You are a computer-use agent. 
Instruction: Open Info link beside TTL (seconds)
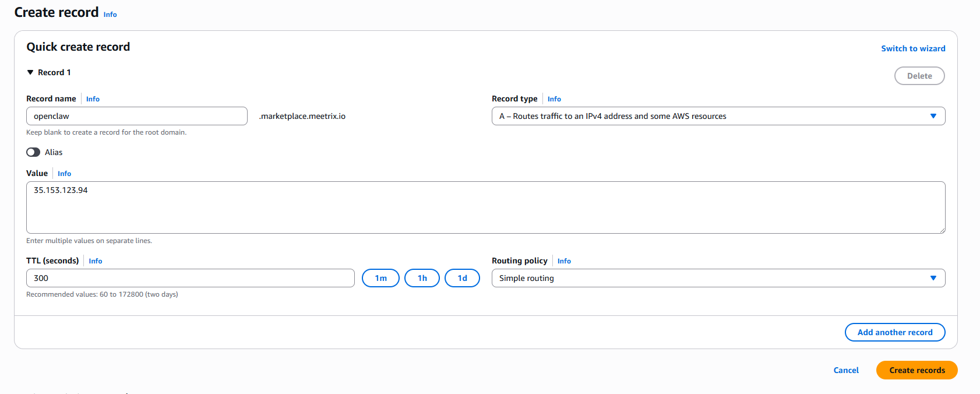pos(96,261)
